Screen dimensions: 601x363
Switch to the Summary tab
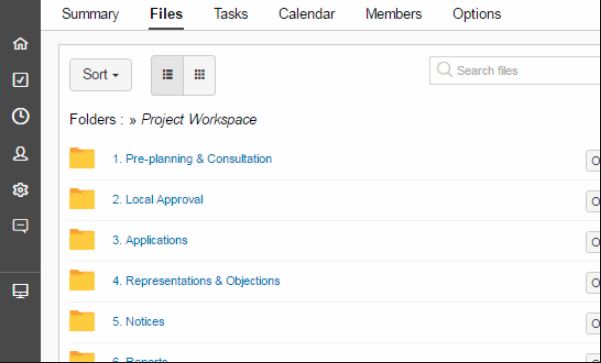point(90,14)
